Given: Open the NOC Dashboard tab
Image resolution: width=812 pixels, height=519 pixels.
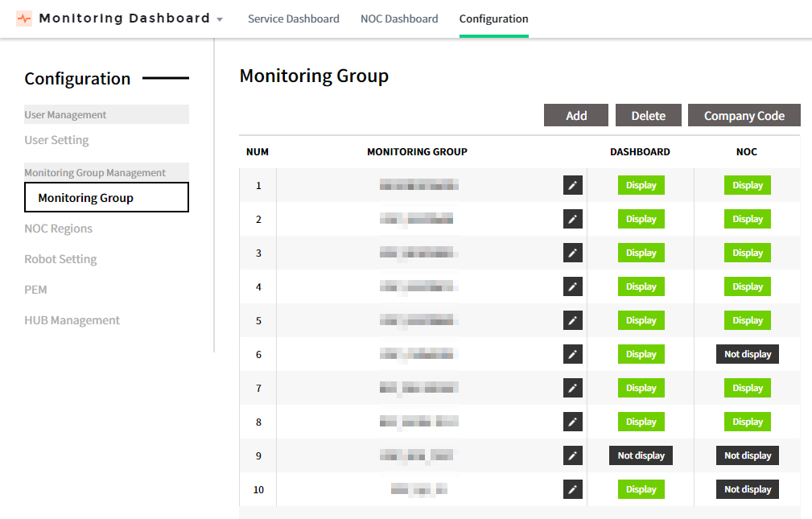Looking at the screenshot, I should coord(399,19).
